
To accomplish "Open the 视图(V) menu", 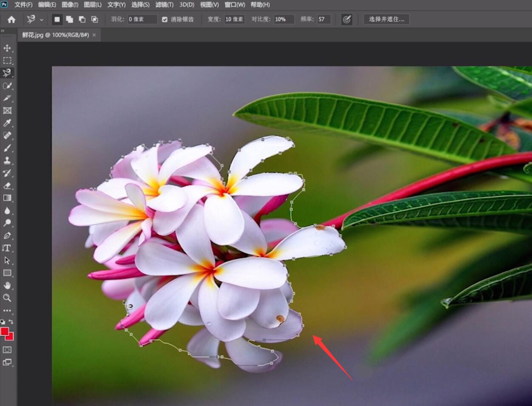I will [x=209, y=5].
